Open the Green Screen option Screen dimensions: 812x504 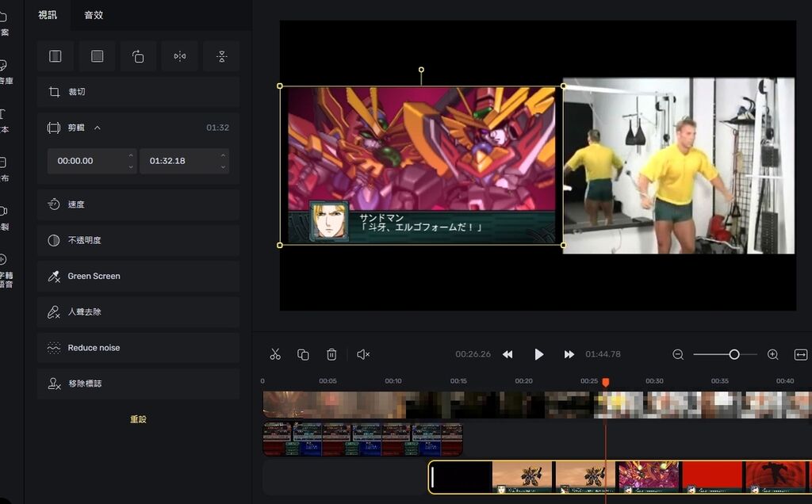[138, 276]
